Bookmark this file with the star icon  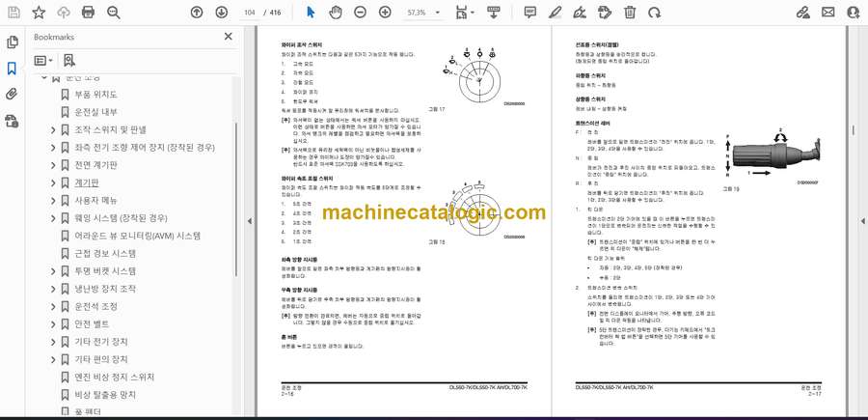[39, 13]
